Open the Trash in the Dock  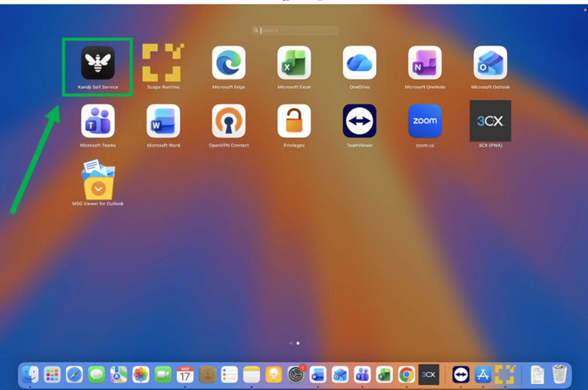(x=559, y=374)
